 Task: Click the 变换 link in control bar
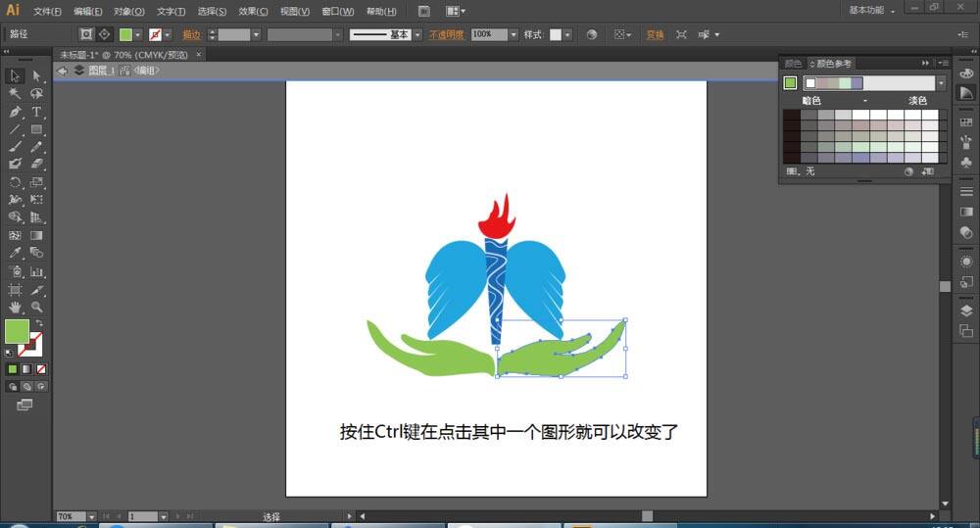654,34
